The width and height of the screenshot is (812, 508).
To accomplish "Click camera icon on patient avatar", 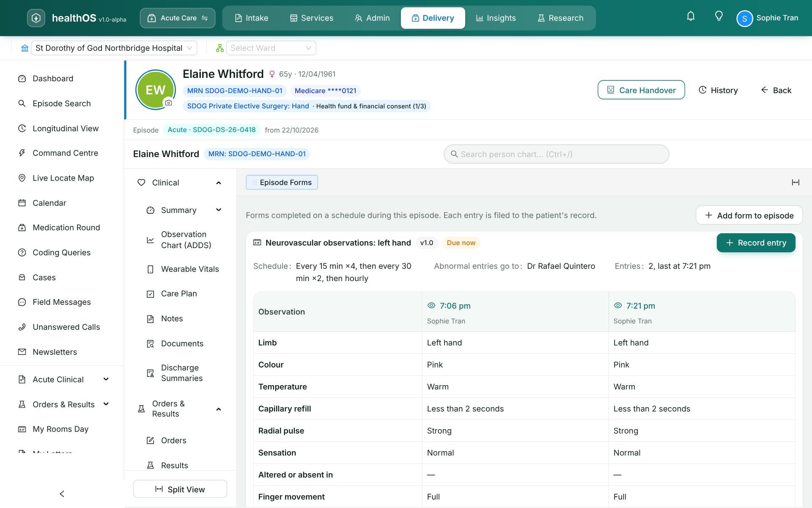I will coord(168,102).
